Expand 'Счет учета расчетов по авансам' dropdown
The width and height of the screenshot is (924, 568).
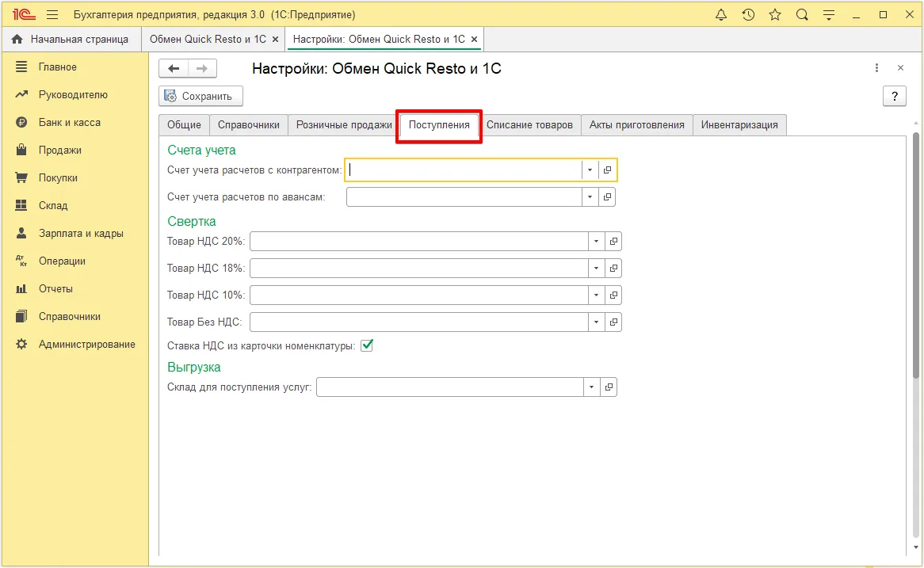[x=590, y=196]
